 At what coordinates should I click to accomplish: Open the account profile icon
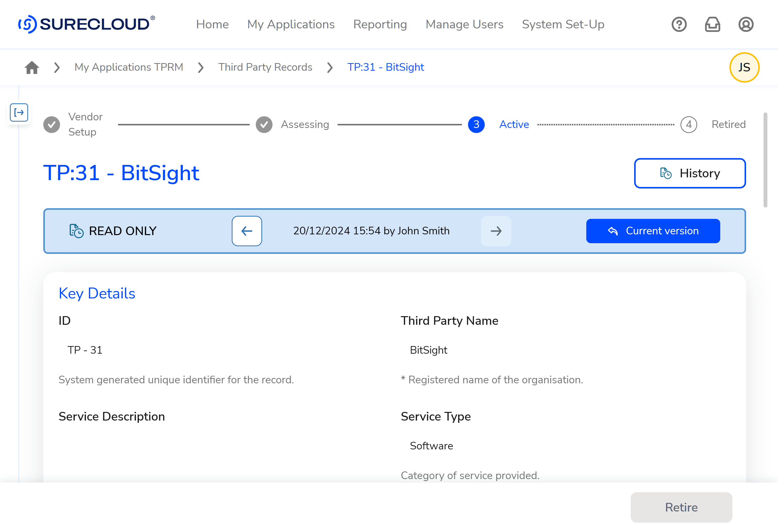point(746,24)
